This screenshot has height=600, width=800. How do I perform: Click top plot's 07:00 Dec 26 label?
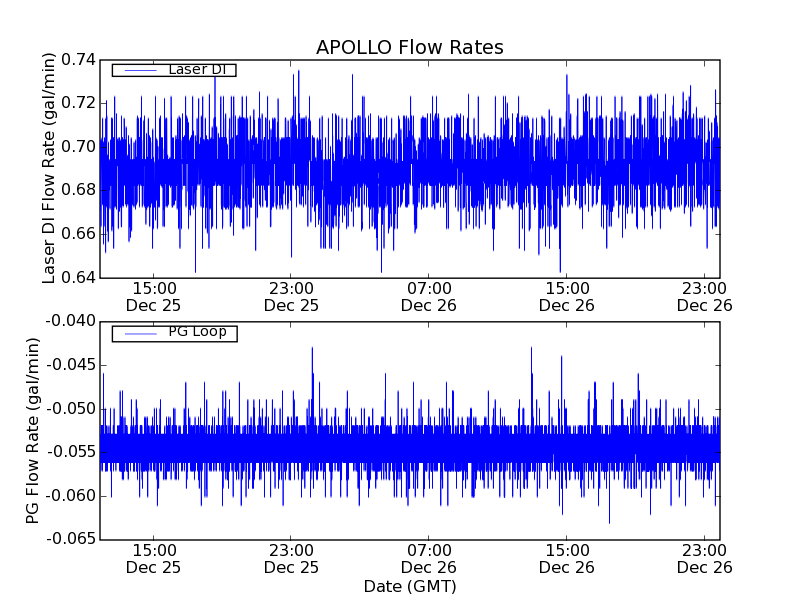coord(429,297)
